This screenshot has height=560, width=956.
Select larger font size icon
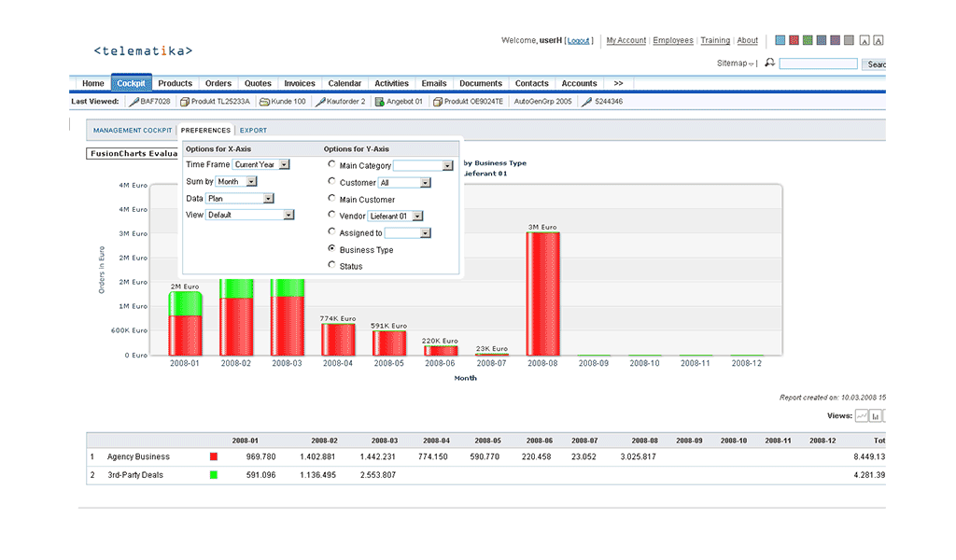(x=879, y=41)
